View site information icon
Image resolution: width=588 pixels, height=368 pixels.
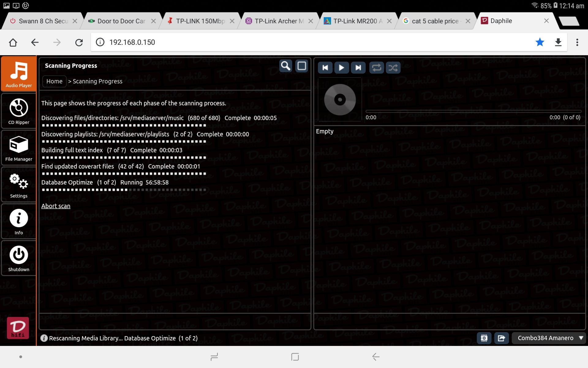point(100,42)
